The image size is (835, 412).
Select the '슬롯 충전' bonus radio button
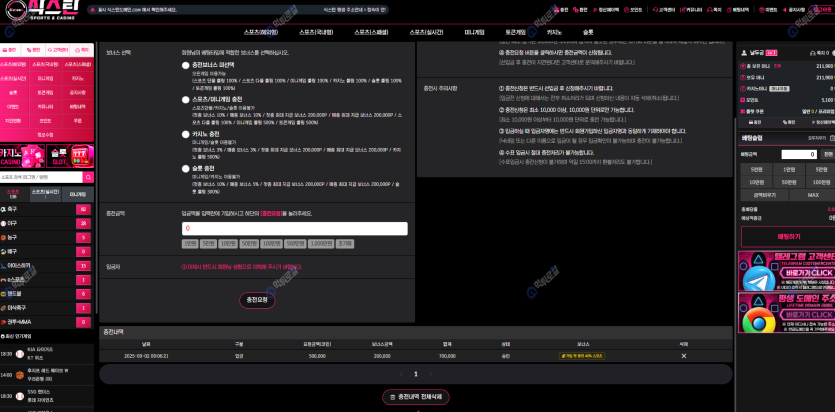(185, 167)
